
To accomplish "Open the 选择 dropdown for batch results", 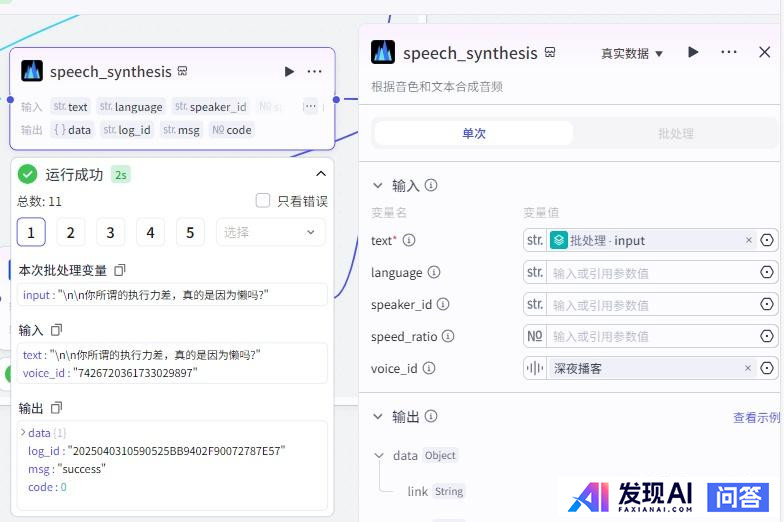I will [x=270, y=233].
